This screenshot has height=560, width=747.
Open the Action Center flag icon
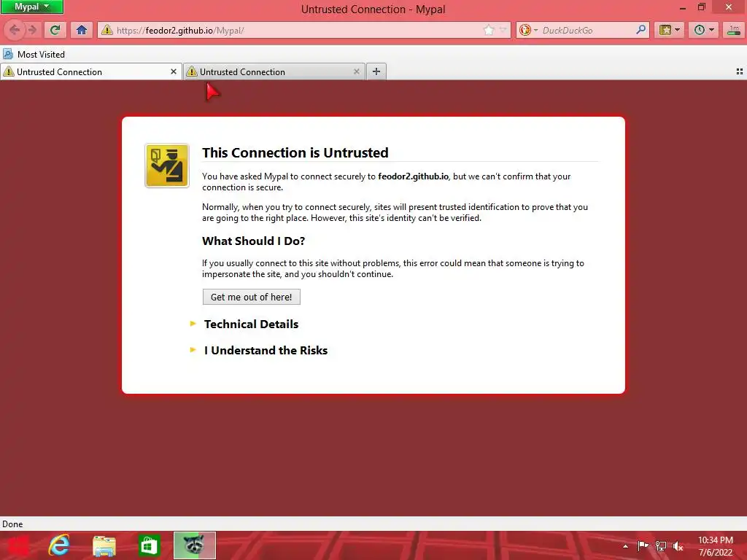coord(643,545)
